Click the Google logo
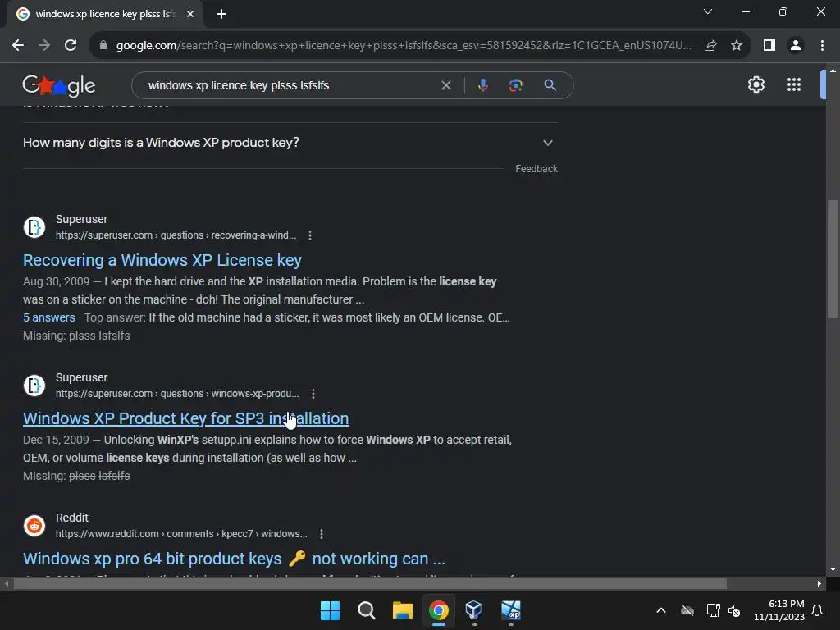The image size is (840, 630). point(59,85)
